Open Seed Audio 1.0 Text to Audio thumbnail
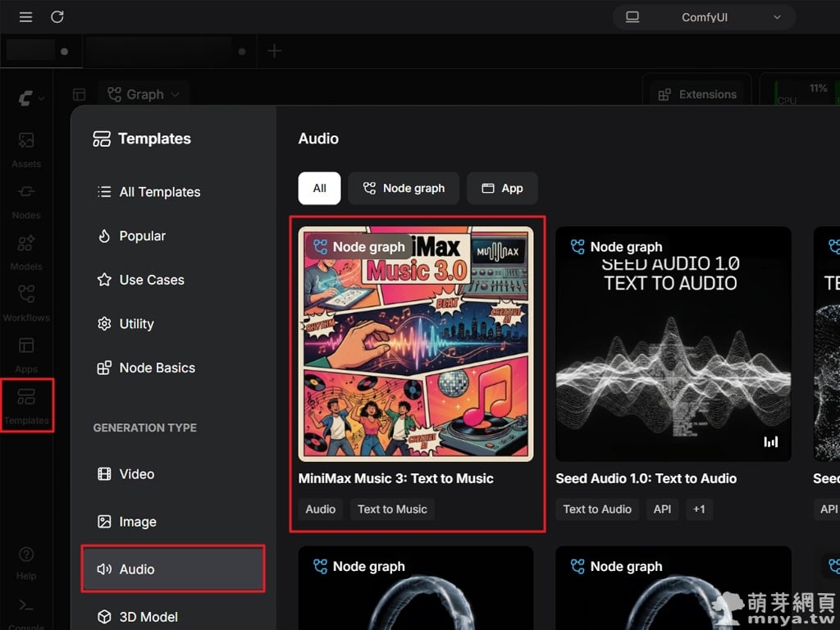 673,344
